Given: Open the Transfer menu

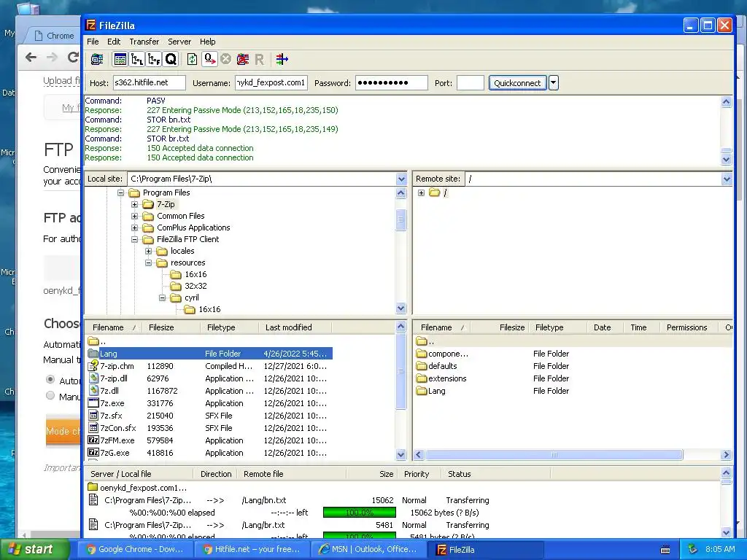Looking at the screenshot, I should pyautogui.click(x=144, y=42).
